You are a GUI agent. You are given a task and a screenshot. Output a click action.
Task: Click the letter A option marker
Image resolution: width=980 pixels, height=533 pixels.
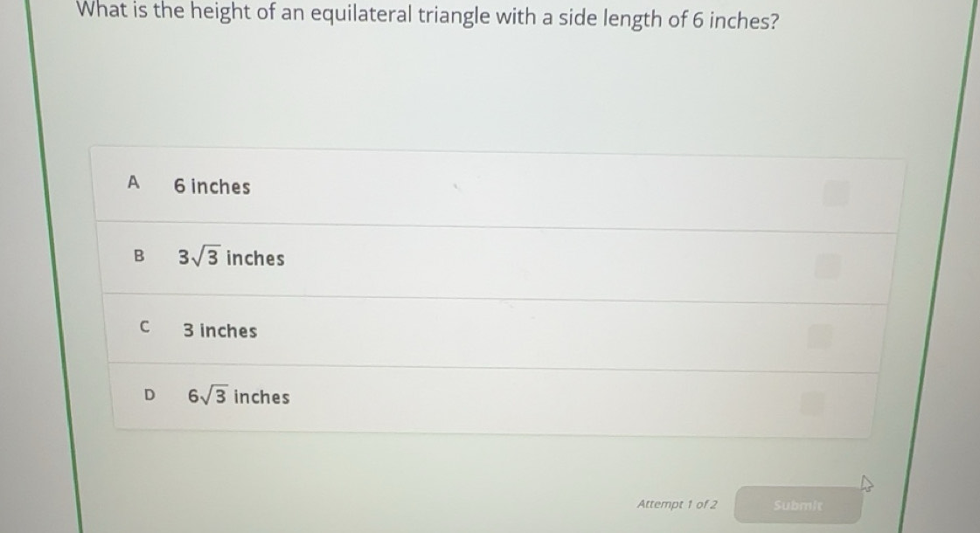click(x=133, y=183)
